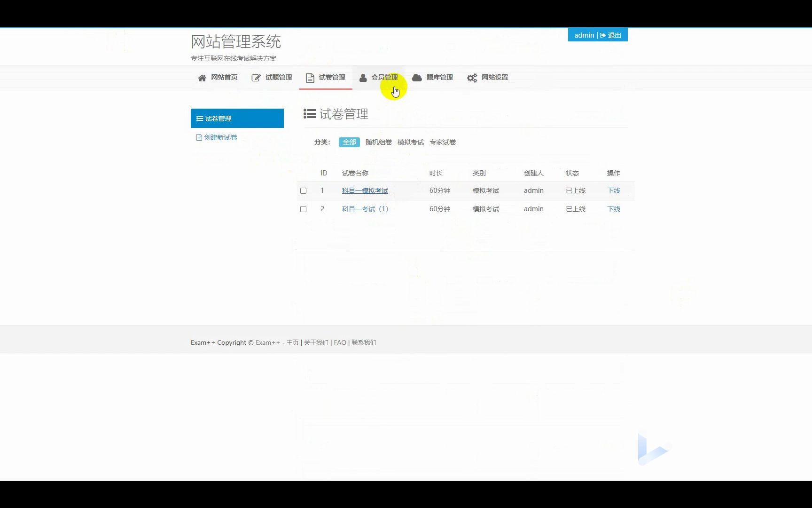Click the edit pencil icon beside 试题管理

256,78
